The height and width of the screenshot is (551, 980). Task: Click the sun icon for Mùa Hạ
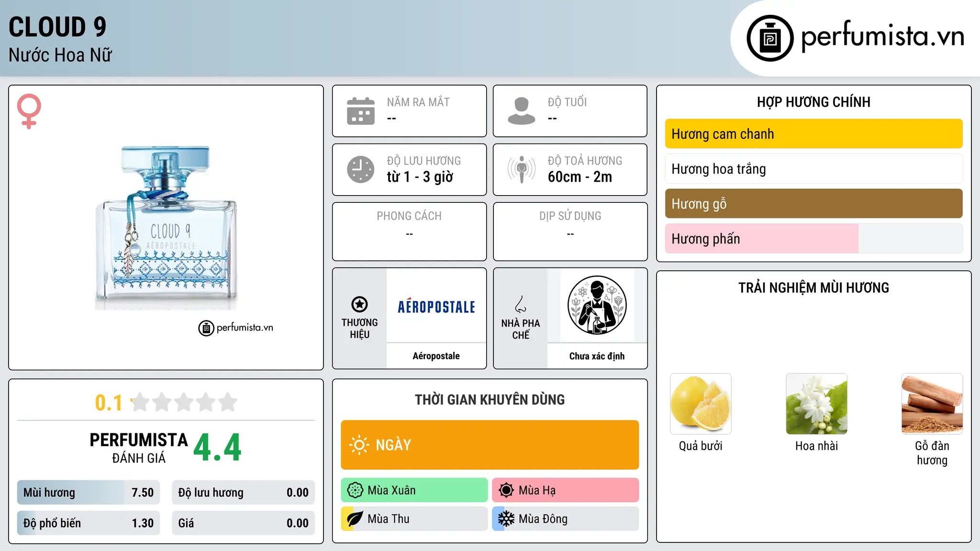coord(506,490)
